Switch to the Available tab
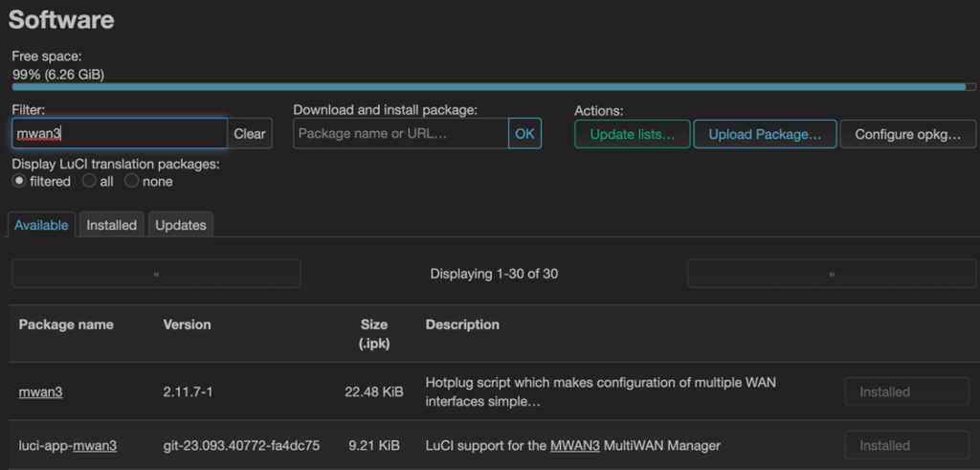 pos(40,225)
